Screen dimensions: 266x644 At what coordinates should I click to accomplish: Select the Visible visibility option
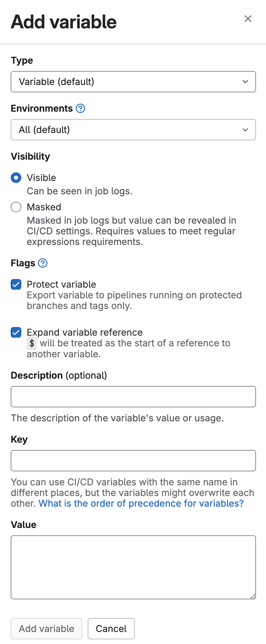click(x=16, y=178)
